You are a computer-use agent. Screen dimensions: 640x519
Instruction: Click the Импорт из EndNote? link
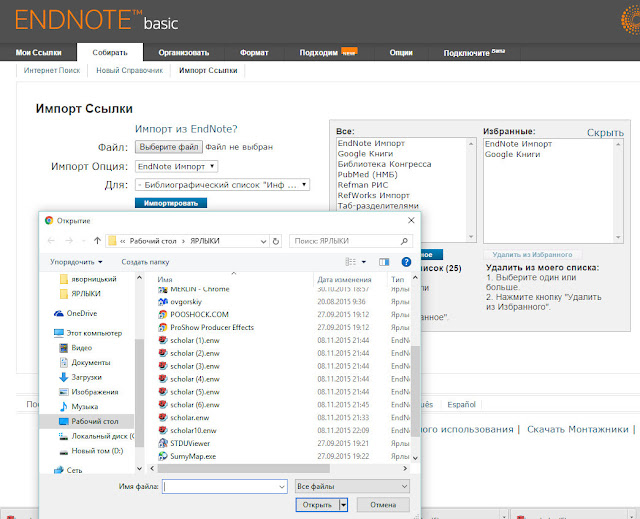(x=186, y=129)
